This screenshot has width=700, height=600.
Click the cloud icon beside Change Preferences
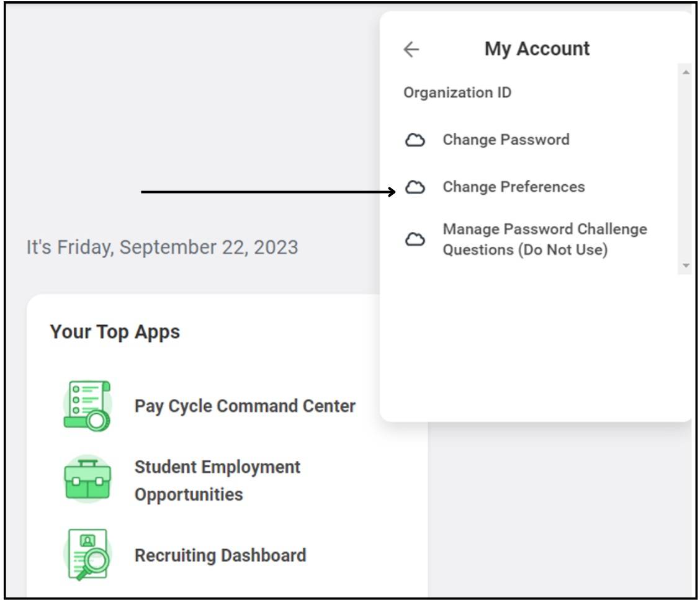tap(415, 187)
